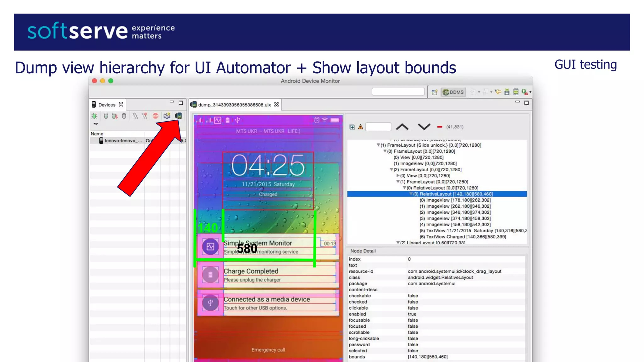
Task: Close the Devices tab
Action: (x=121, y=104)
